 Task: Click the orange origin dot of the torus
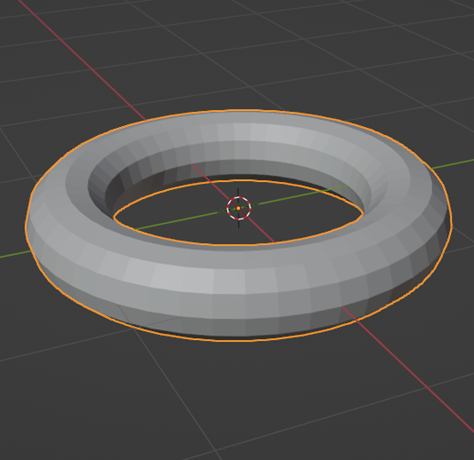(238, 208)
